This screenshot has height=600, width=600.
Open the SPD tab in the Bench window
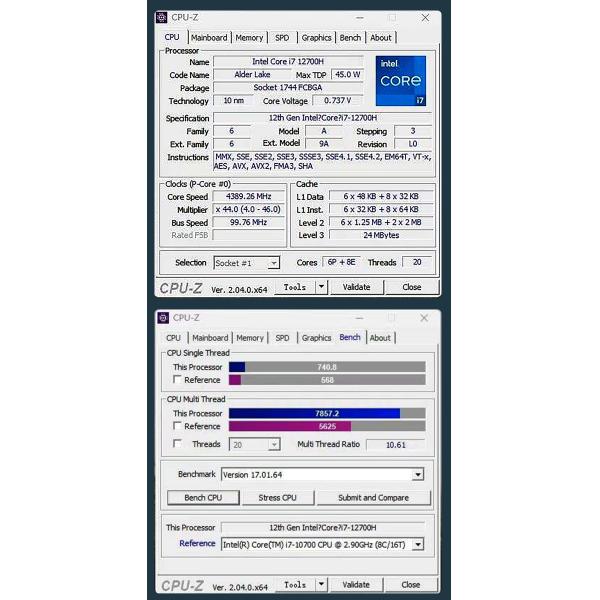[x=283, y=338]
